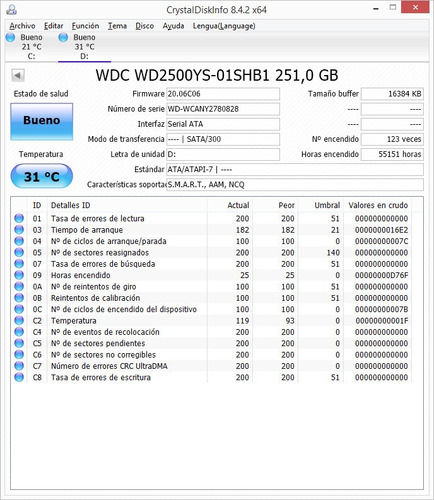Click the Bueno health status button
The image size is (434, 500).
click(x=42, y=121)
